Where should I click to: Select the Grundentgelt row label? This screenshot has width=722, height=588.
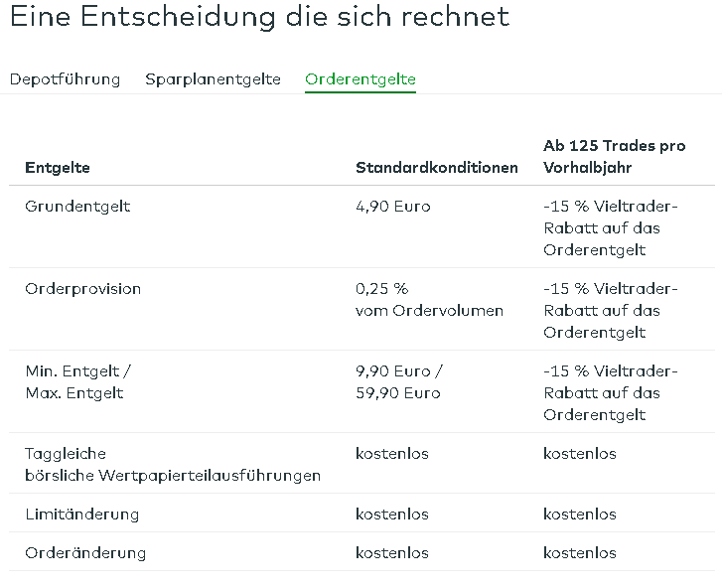click(x=77, y=207)
